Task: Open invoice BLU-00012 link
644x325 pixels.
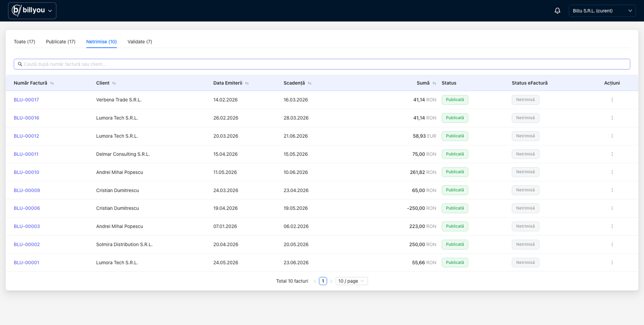Action: (27, 136)
